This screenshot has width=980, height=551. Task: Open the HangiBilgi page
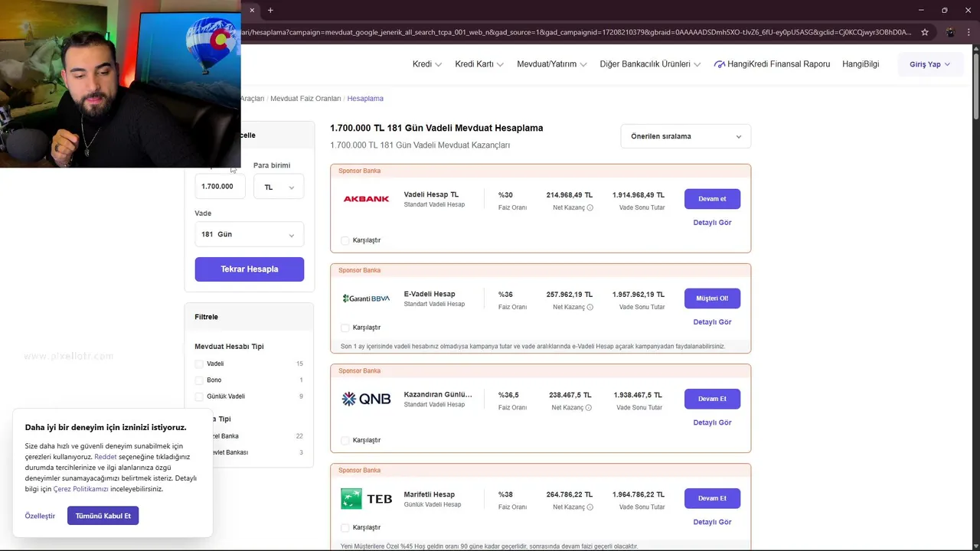861,64
